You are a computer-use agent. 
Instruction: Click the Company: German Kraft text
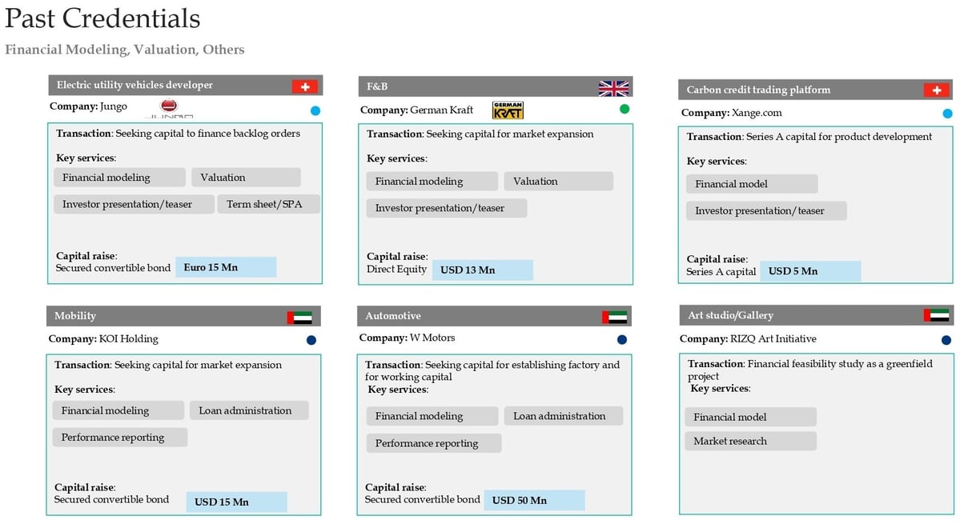pyautogui.click(x=416, y=110)
